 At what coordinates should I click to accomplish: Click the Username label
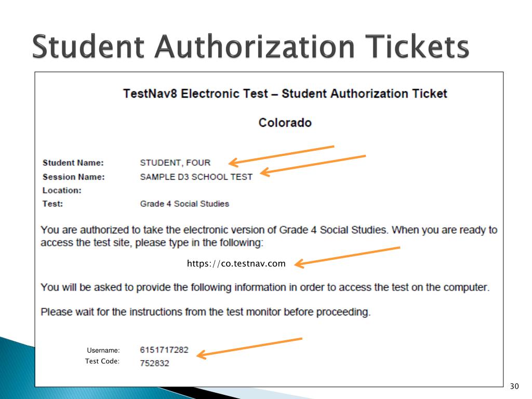coord(103,350)
